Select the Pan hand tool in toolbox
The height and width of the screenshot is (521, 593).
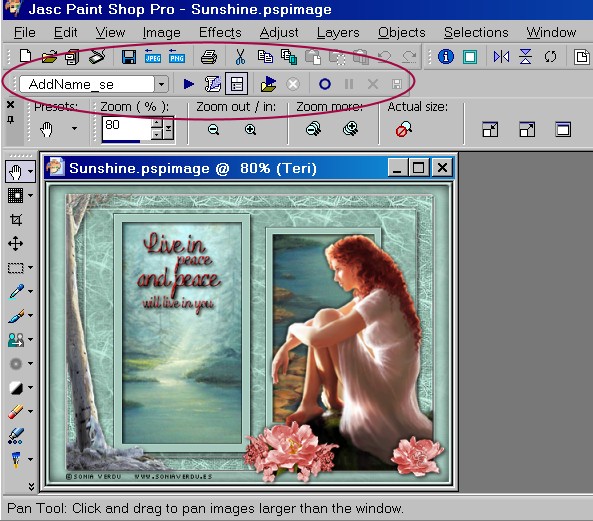[16, 172]
